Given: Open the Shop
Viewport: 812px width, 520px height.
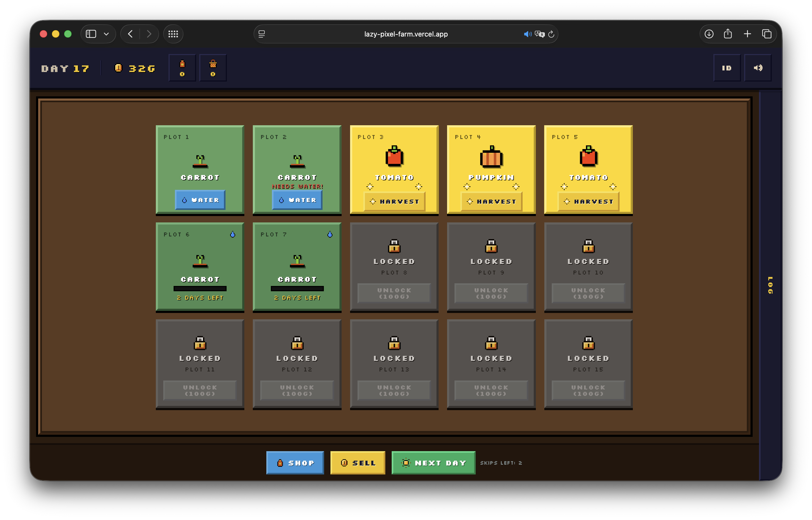Looking at the screenshot, I should coord(295,463).
